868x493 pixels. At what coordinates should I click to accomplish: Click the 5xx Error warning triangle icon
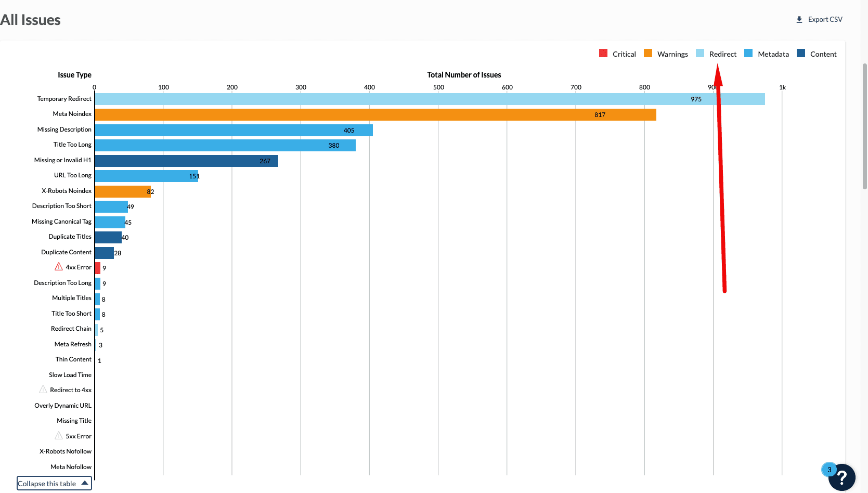click(x=59, y=436)
